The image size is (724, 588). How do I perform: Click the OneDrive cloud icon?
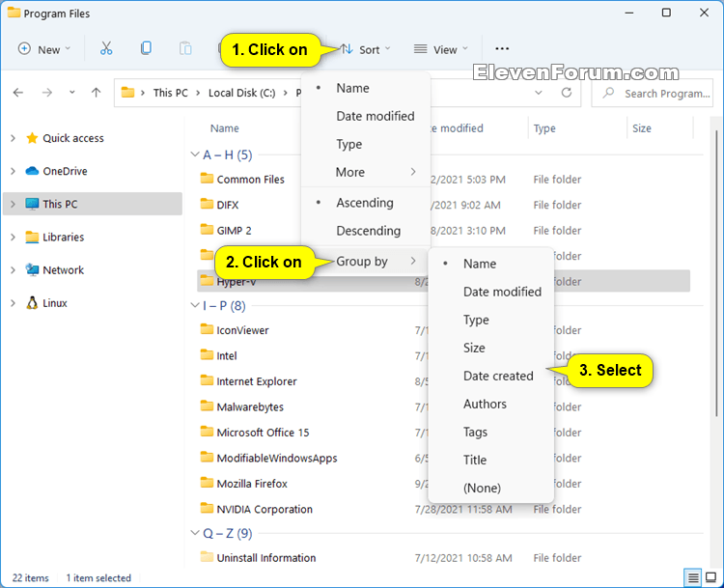(32, 171)
